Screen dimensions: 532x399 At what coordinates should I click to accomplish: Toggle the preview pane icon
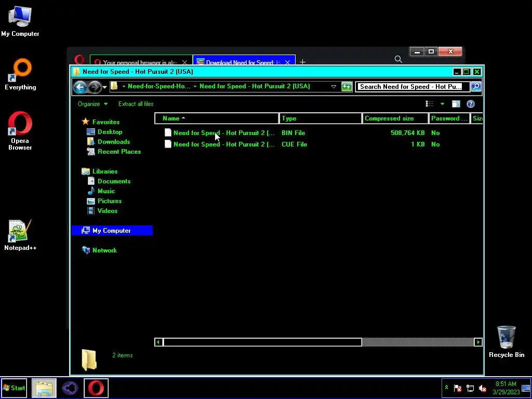pos(456,104)
